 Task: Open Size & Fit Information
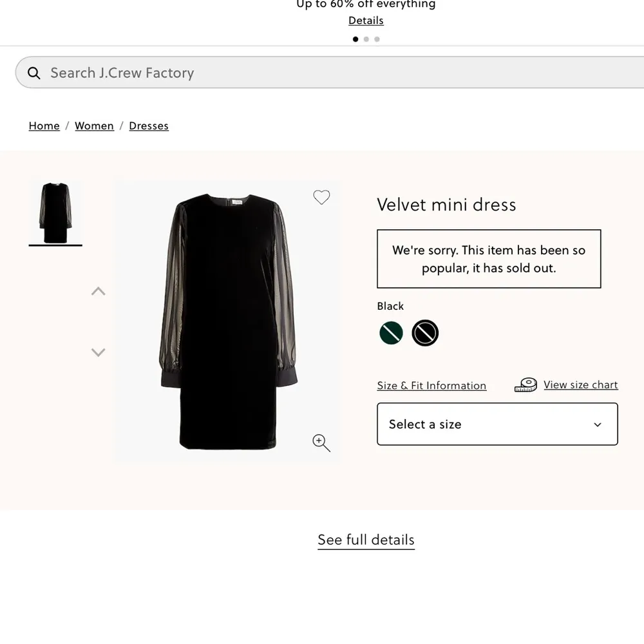pos(431,385)
